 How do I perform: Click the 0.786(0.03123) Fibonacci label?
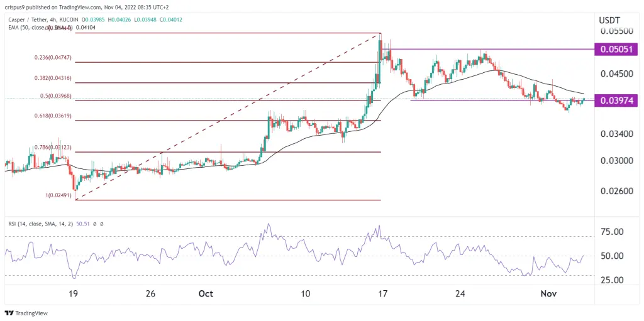(x=53, y=147)
